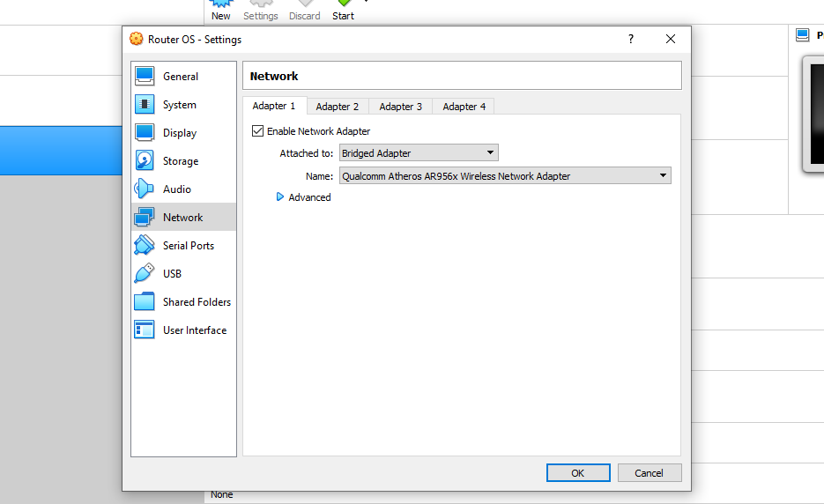The image size is (824, 504).
Task: Select the Shared Folders folder icon
Action: (x=145, y=301)
